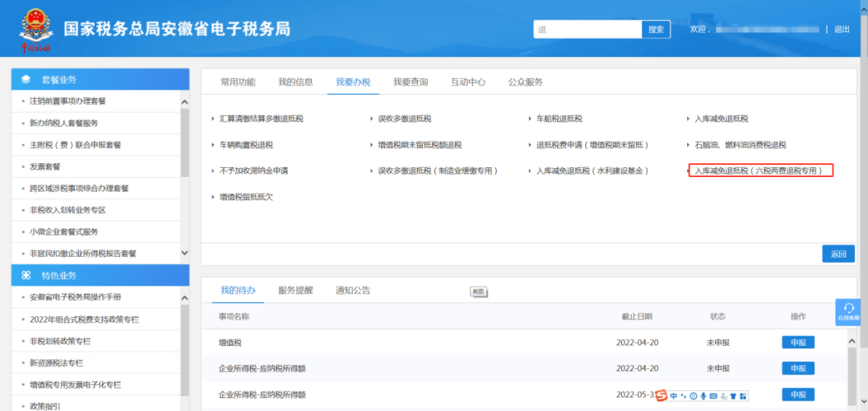This screenshot has height=411, width=868.
Task: Open 非居民扣缴企业所得税报告套餐
Action: click(x=83, y=253)
